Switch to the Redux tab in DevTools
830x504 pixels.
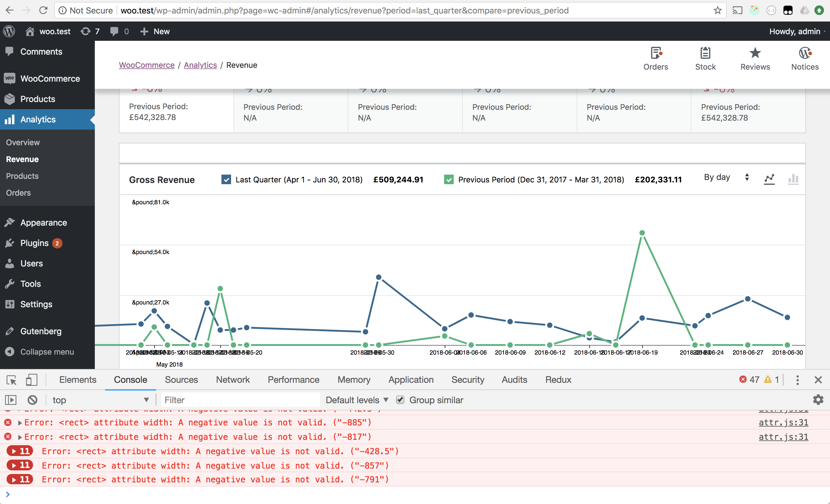pos(558,380)
